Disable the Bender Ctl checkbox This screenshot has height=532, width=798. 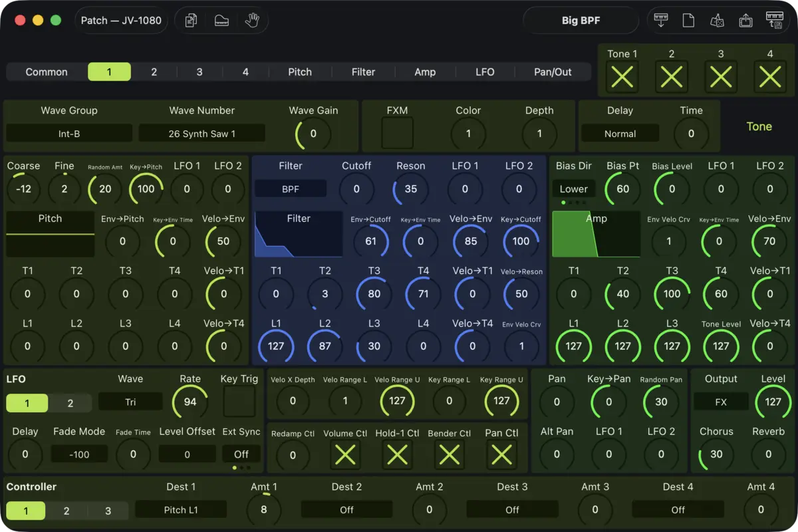pyautogui.click(x=450, y=455)
